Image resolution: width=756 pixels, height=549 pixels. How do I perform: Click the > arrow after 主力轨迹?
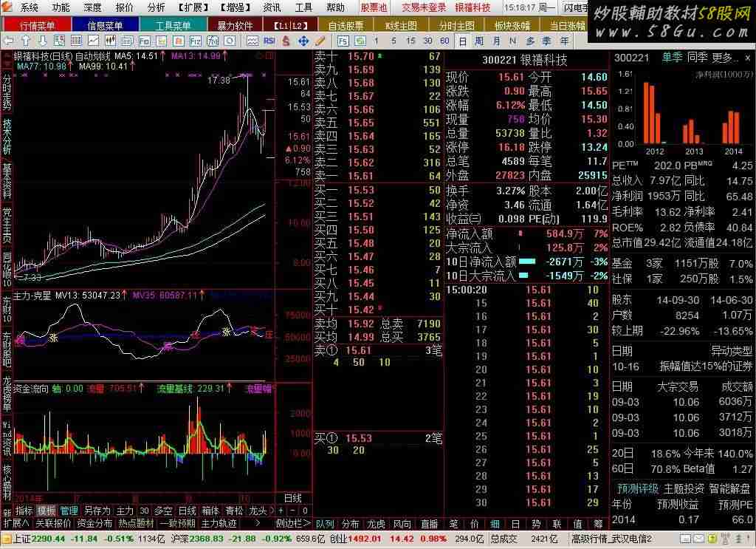[x=258, y=523]
